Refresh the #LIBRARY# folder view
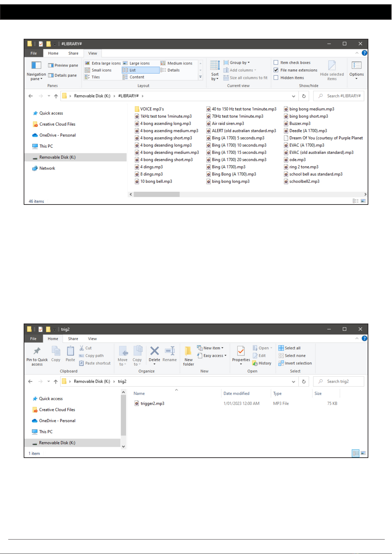 [304, 96]
